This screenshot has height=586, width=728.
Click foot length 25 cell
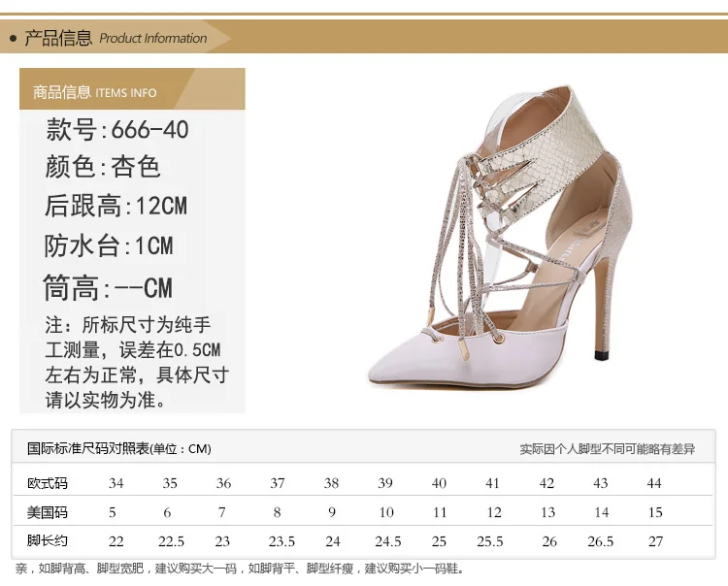coord(439,541)
